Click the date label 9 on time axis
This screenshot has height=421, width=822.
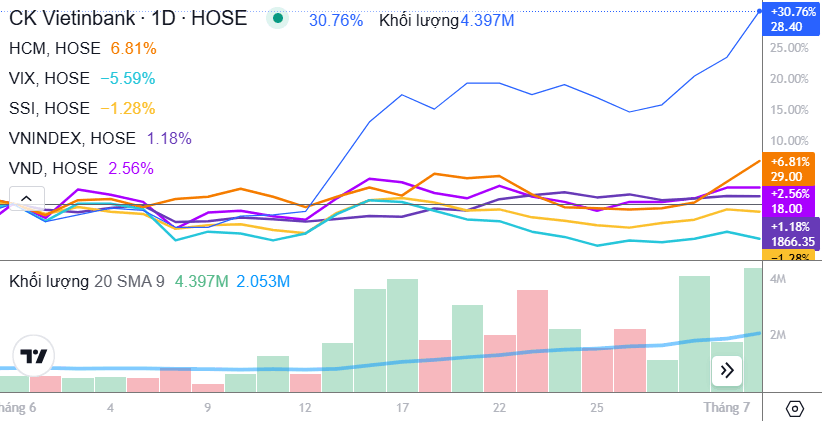208,407
